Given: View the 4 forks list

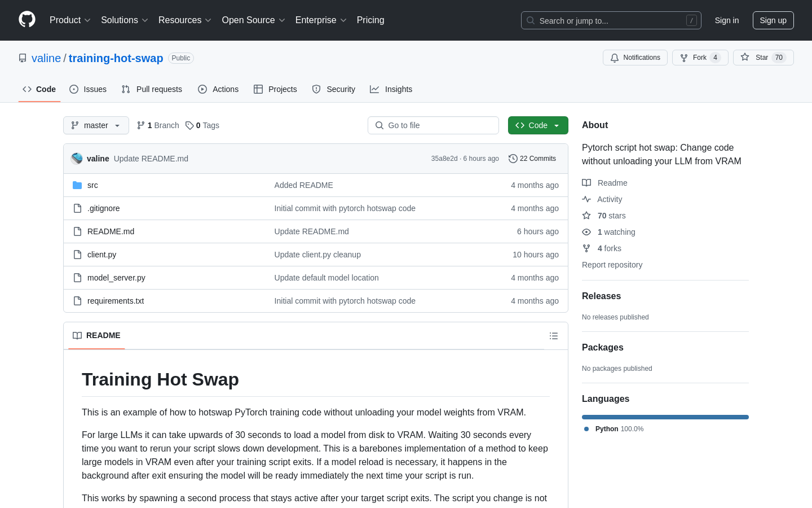Looking at the screenshot, I should [x=602, y=248].
